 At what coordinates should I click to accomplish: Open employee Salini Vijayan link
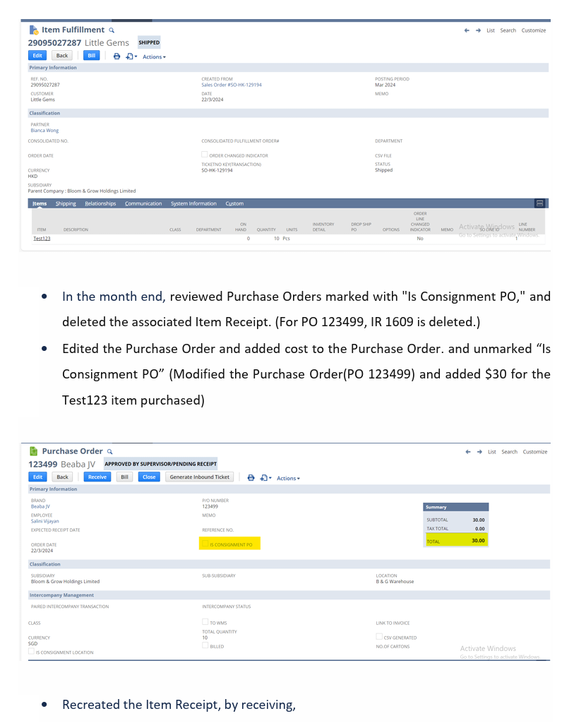tap(45, 521)
